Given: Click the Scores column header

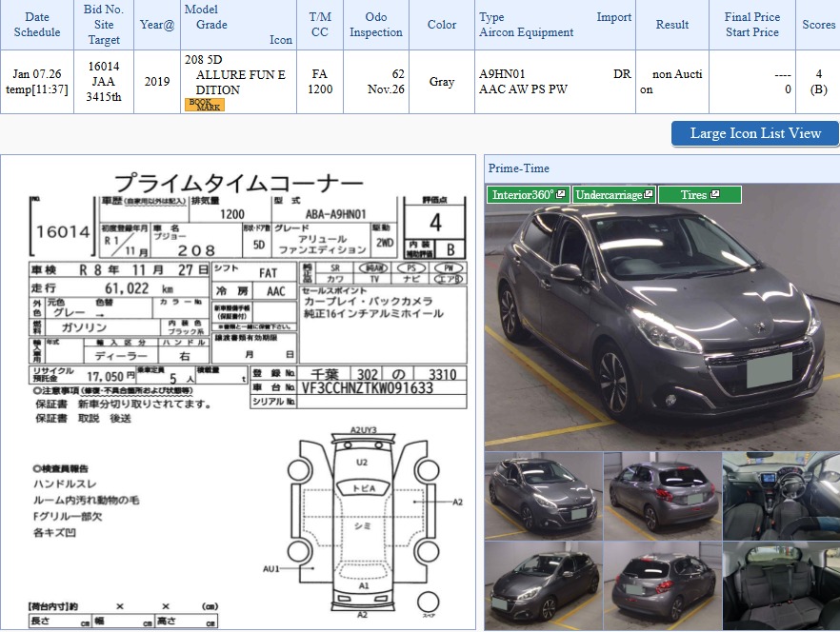Looking at the screenshot, I should (x=818, y=25).
